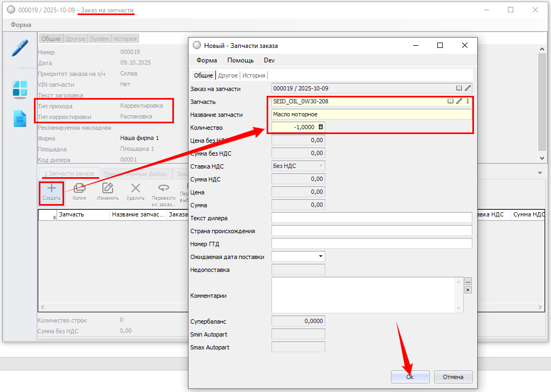Switch to the История tab in dialog
The image size is (551, 392).
(253, 75)
